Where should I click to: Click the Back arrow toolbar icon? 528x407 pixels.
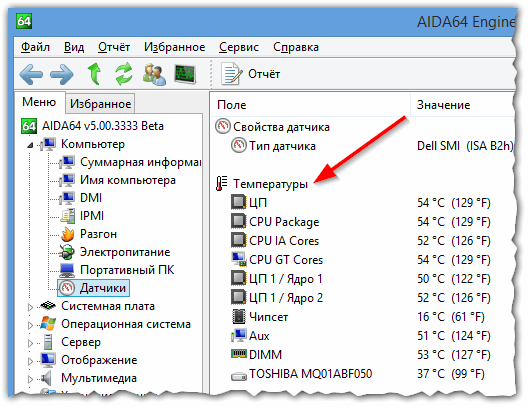31,74
